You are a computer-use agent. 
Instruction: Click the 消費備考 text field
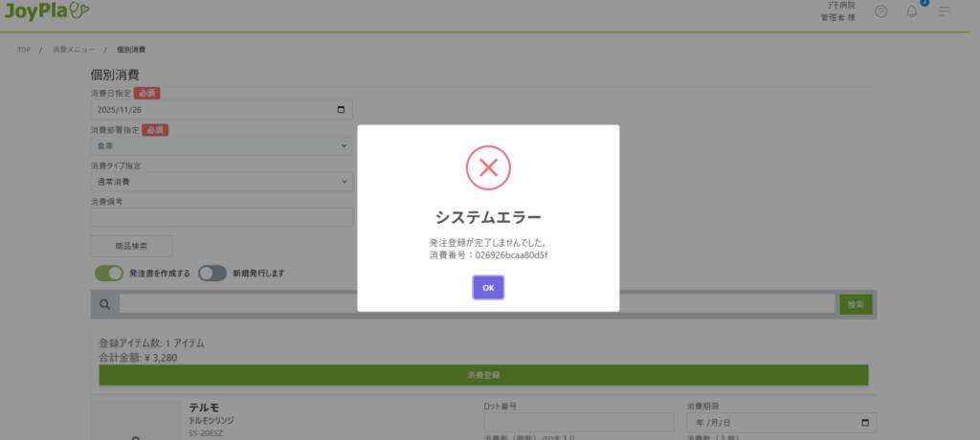221,217
